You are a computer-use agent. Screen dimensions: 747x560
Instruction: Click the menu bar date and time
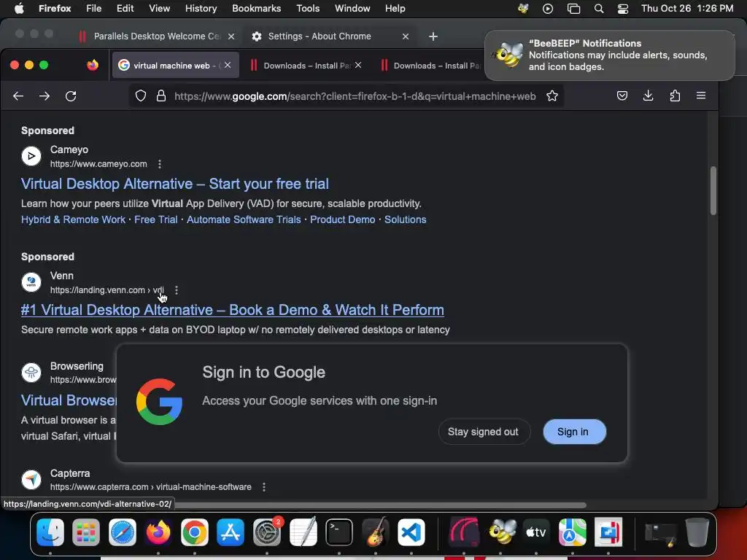click(x=687, y=9)
